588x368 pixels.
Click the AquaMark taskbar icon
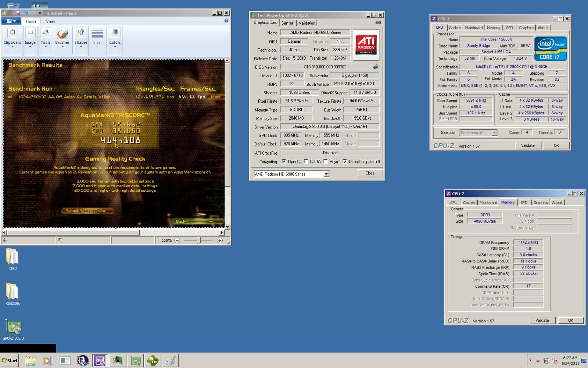click(153, 361)
